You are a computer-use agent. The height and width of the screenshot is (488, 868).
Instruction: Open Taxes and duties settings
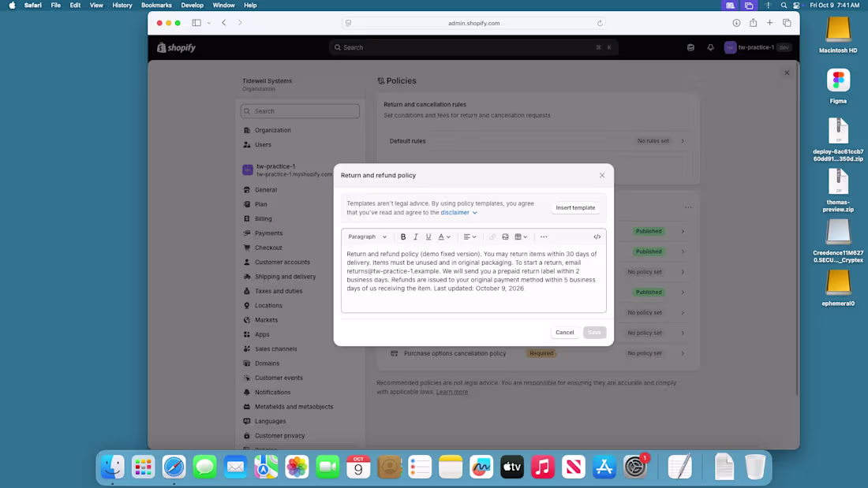[279, 291]
